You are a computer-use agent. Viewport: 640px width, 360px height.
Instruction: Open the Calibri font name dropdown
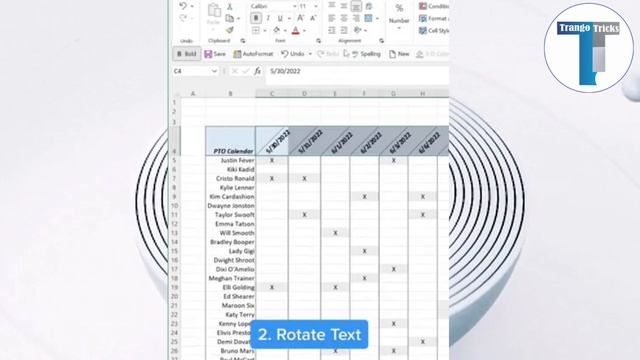click(x=294, y=6)
